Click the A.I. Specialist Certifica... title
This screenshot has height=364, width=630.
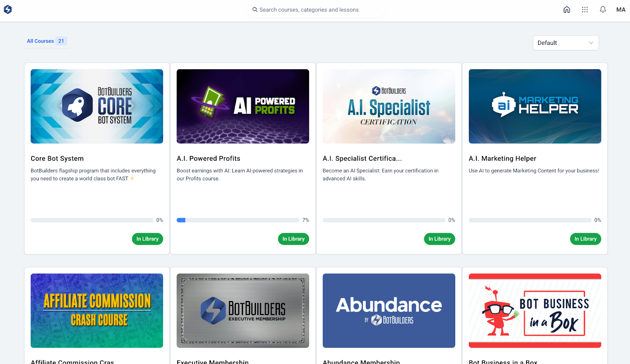362,158
